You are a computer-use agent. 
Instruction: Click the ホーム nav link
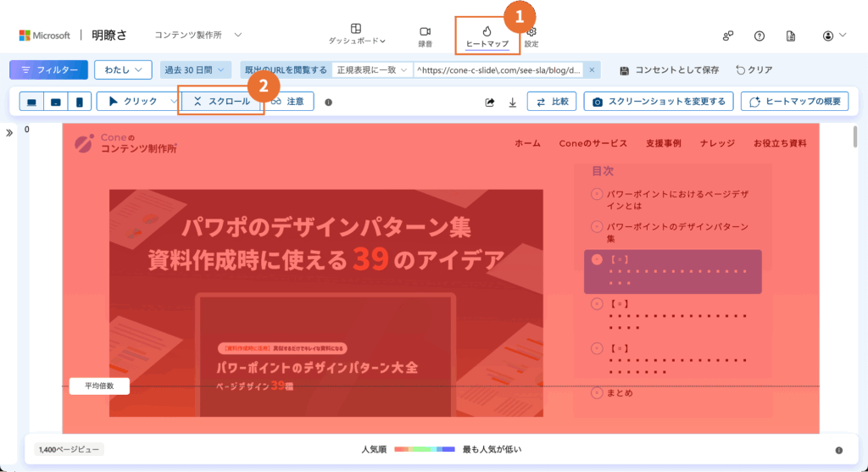coord(527,143)
